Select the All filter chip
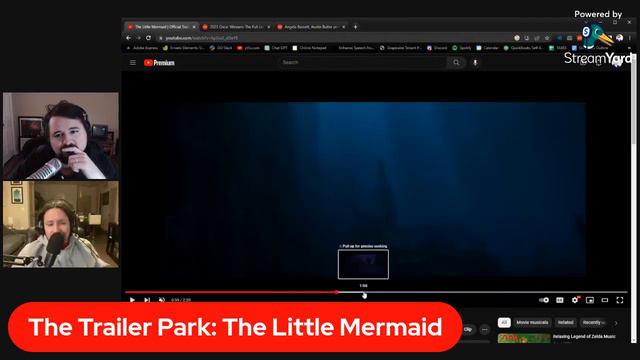Image resolution: width=640 pixels, height=360 pixels. tap(504, 322)
